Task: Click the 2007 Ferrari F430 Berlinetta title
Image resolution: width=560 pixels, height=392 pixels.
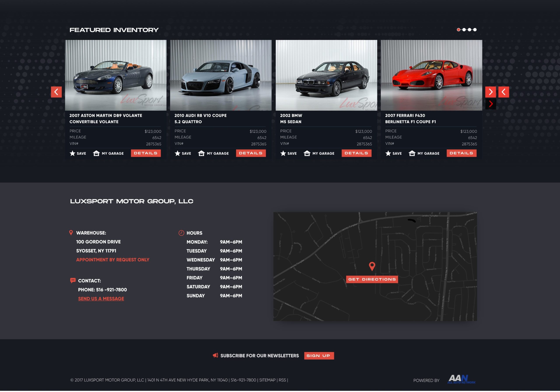Action: point(411,119)
